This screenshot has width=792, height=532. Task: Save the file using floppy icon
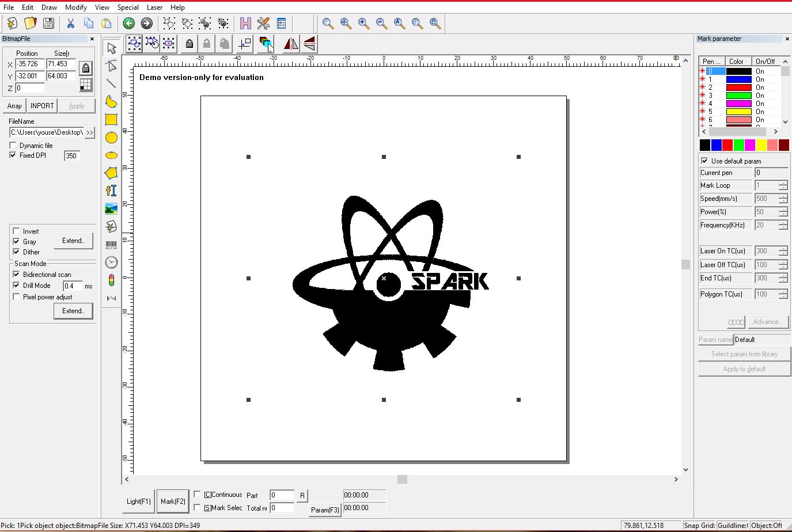[48, 23]
